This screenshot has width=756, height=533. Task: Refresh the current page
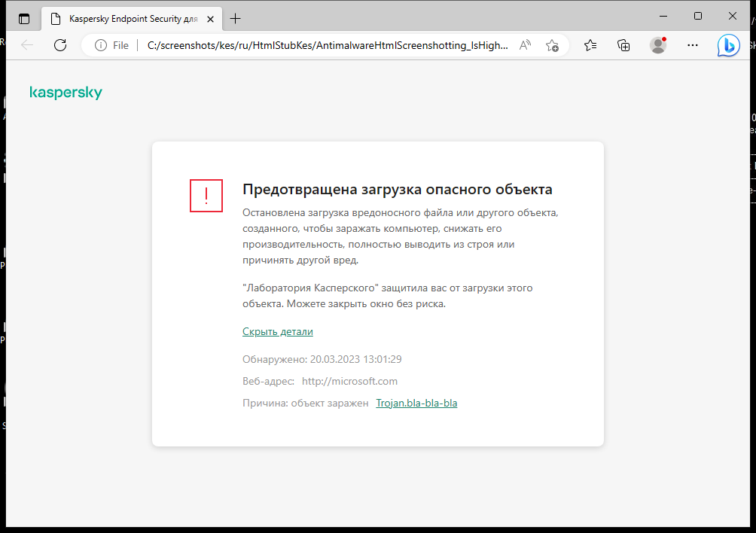click(60, 44)
